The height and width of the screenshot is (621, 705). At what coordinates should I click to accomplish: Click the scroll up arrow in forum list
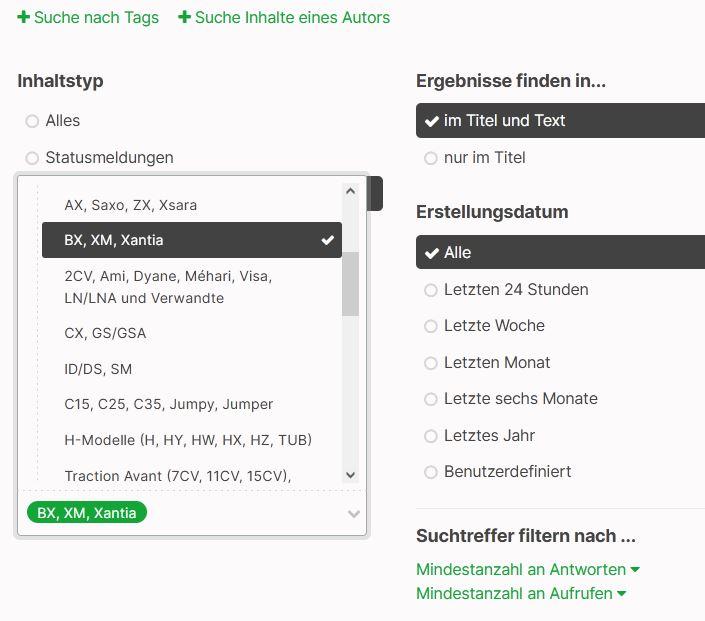351,191
